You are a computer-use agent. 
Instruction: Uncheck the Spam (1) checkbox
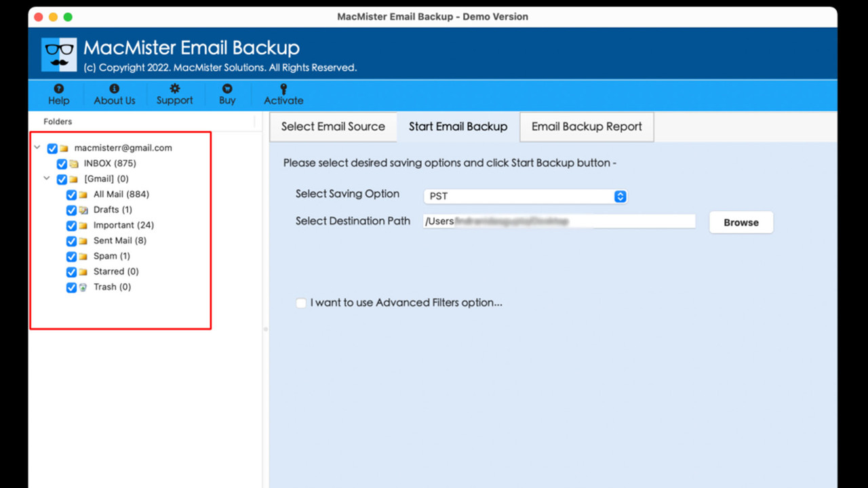point(71,257)
